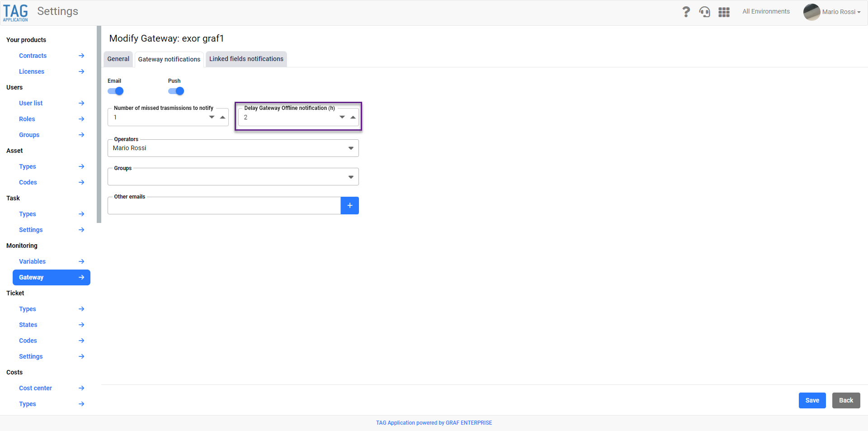Expand the Operators dropdown
Image resolution: width=868 pixels, height=431 pixels.
point(351,148)
